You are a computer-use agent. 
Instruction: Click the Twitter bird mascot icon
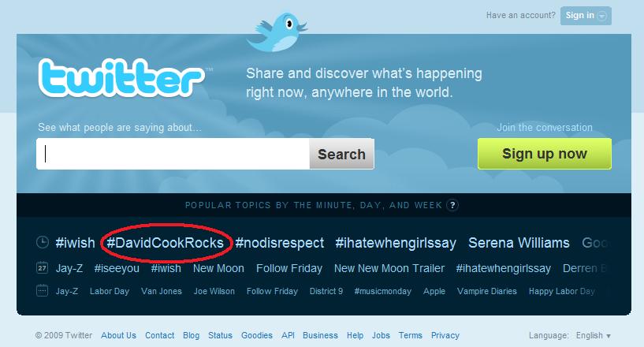(x=277, y=32)
